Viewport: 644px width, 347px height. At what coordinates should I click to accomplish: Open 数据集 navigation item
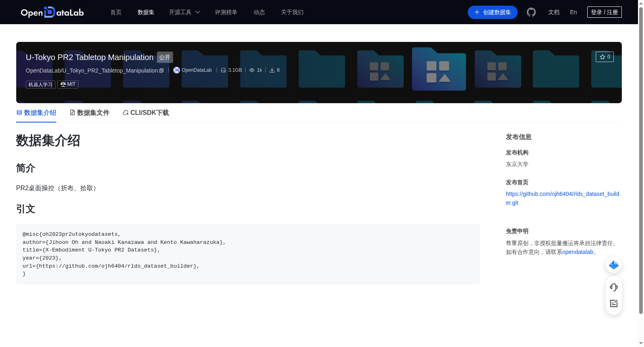[x=146, y=12]
